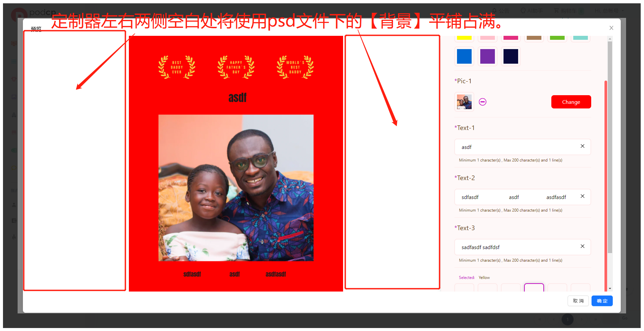Click the '*Pic-1' section label
The height and width of the screenshot is (331, 644).
463,81
